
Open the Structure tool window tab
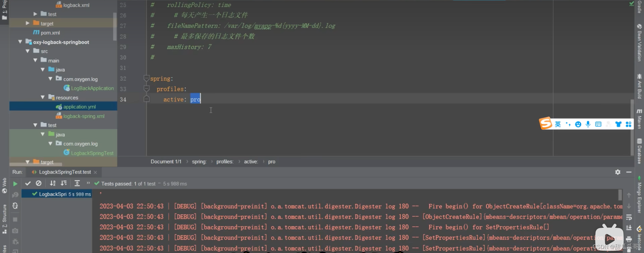tap(4, 219)
